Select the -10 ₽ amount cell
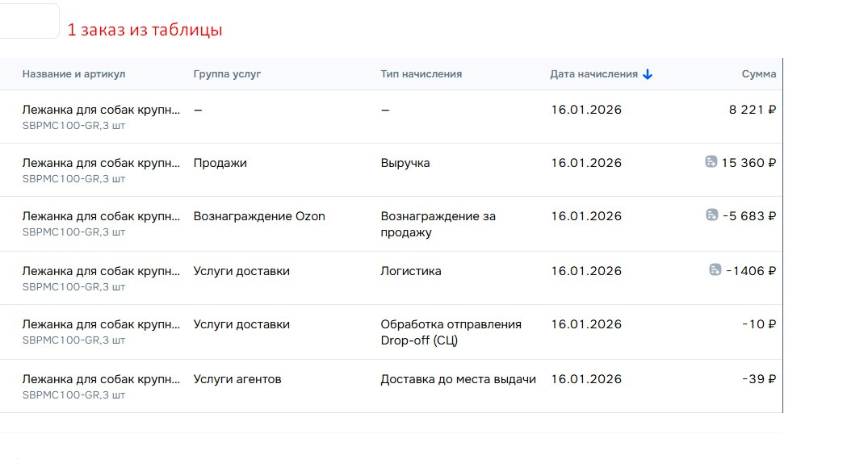 pyautogui.click(x=759, y=324)
